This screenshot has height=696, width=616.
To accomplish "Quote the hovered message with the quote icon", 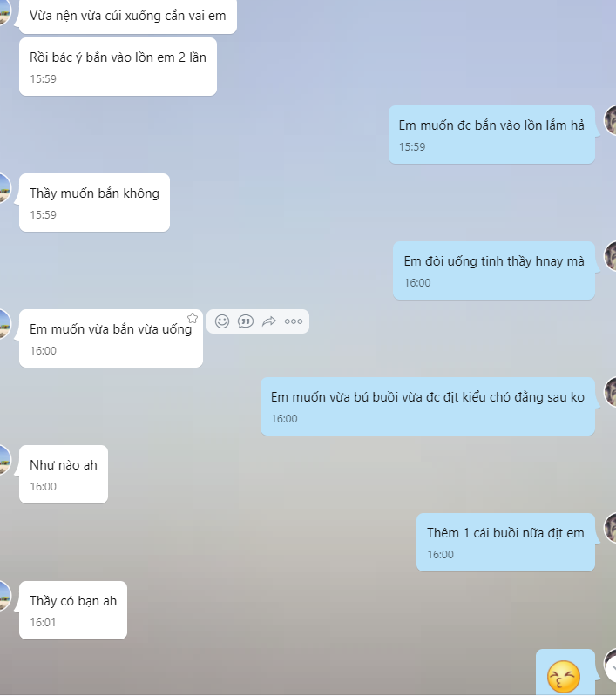I will pos(246,321).
